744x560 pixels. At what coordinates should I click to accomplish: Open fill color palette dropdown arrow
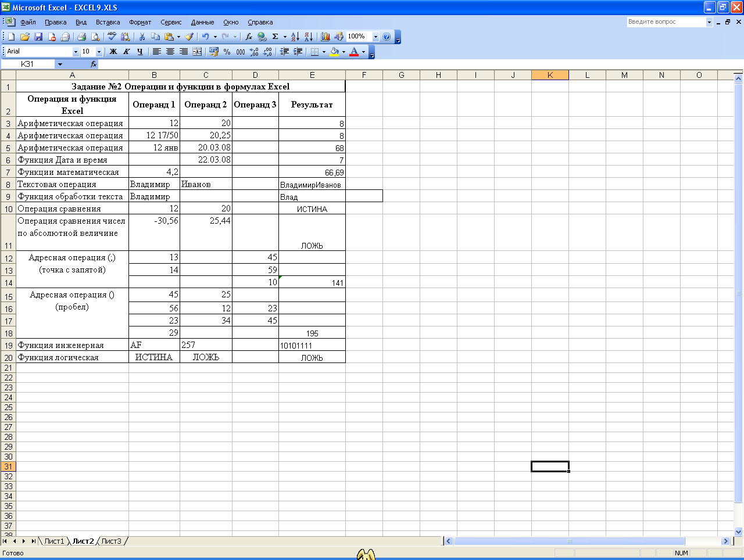pos(344,52)
